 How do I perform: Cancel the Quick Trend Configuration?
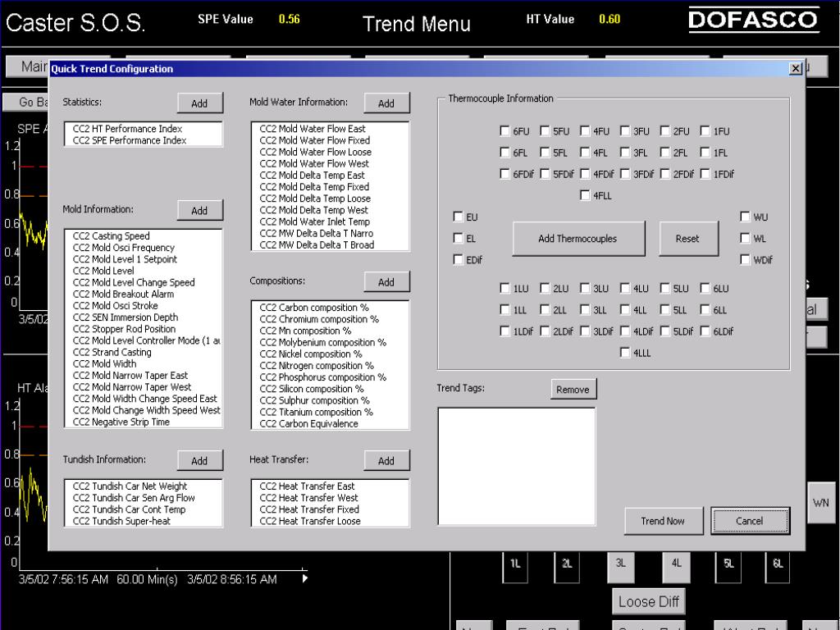(750, 521)
